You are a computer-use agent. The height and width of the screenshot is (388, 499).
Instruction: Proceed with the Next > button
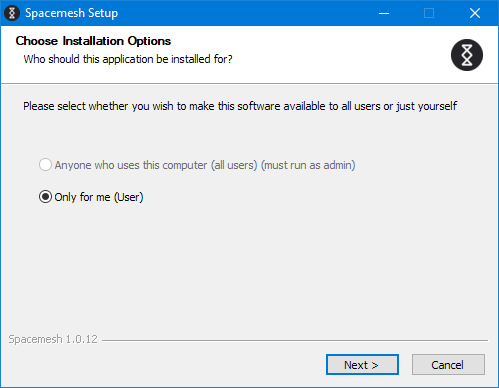point(362,365)
